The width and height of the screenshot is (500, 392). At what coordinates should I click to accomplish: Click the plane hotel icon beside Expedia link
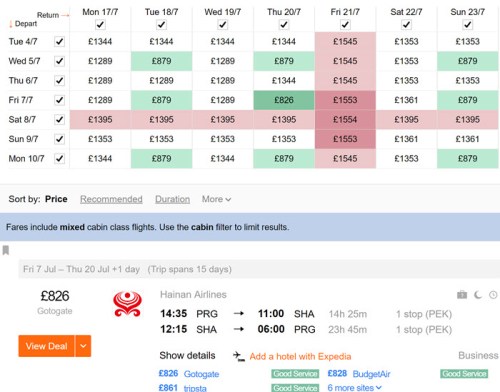click(x=239, y=356)
